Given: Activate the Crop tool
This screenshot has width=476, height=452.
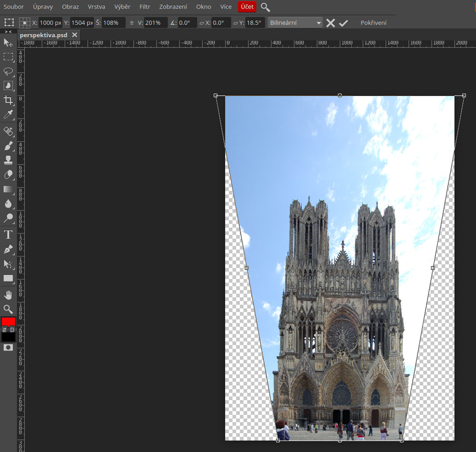Looking at the screenshot, I should click(8, 100).
